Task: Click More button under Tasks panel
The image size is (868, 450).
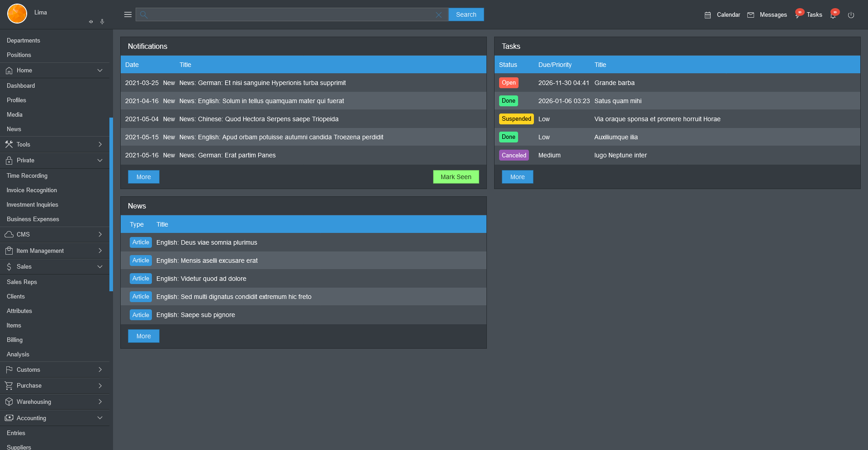Action: click(517, 177)
